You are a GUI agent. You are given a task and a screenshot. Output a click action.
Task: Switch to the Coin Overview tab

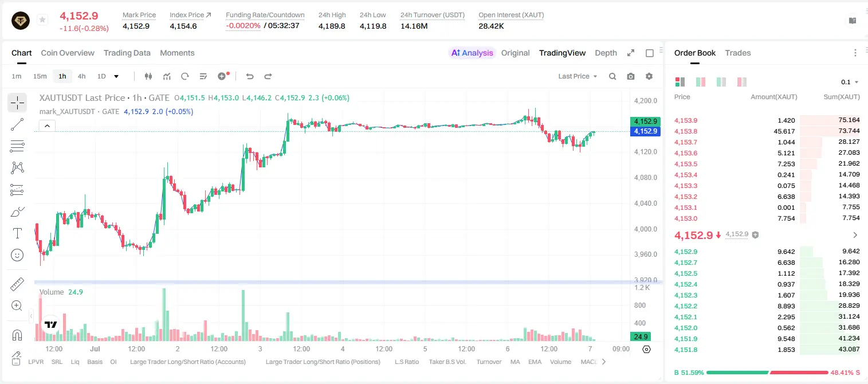(68, 53)
